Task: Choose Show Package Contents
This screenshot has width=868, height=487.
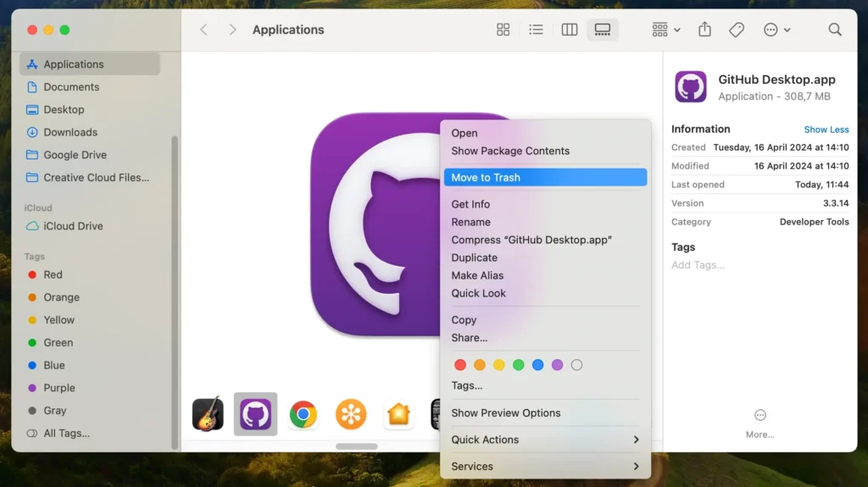Action: tap(545, 151)
